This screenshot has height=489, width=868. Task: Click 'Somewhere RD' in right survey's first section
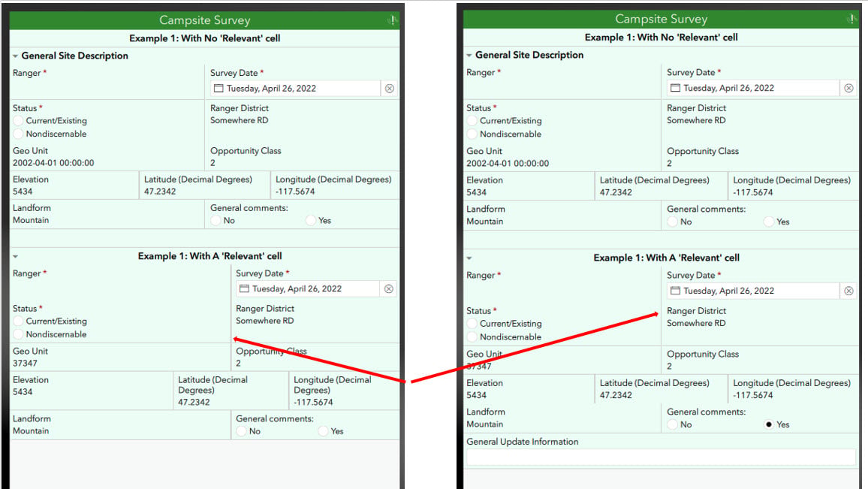(x=696, y=120)
